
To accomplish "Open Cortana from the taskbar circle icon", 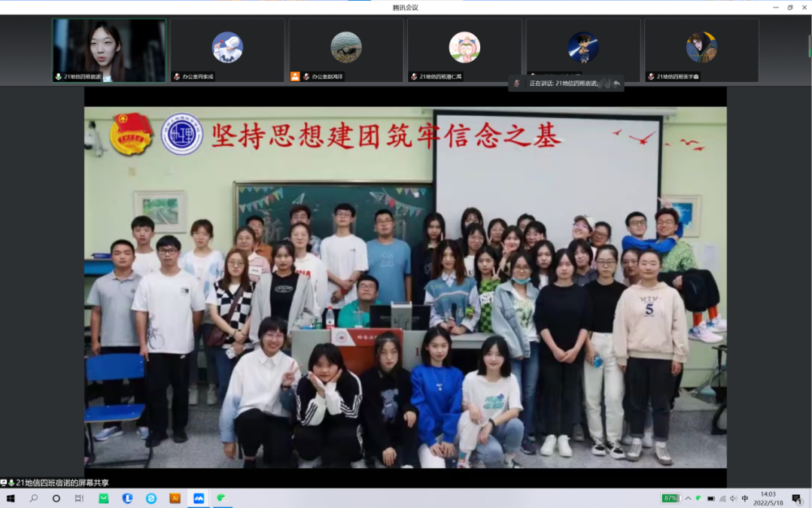I will [56, 498].
